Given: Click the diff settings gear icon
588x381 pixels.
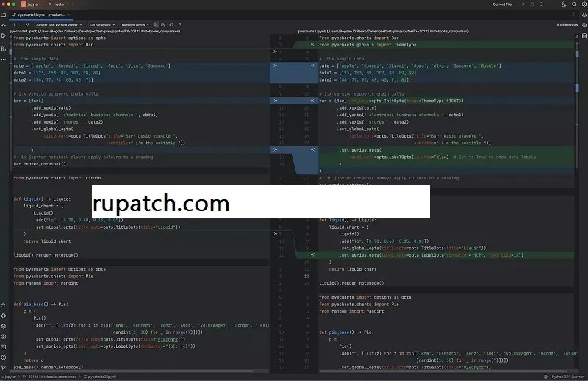Looking at the screenshot, I should (163, 25).
